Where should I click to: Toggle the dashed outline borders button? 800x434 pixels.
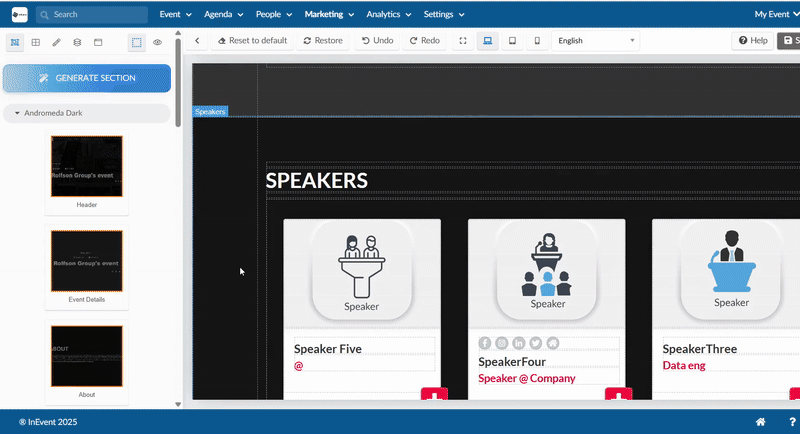[136, 43]
